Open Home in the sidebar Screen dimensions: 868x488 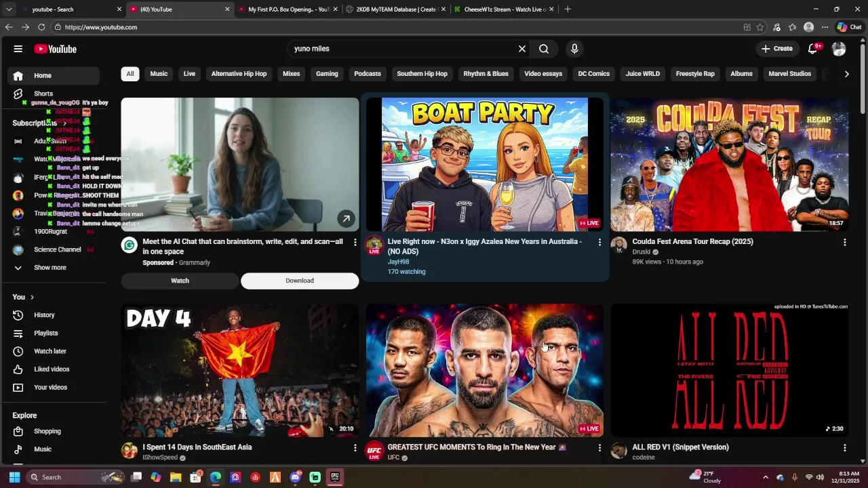click(x=54, y=75)
